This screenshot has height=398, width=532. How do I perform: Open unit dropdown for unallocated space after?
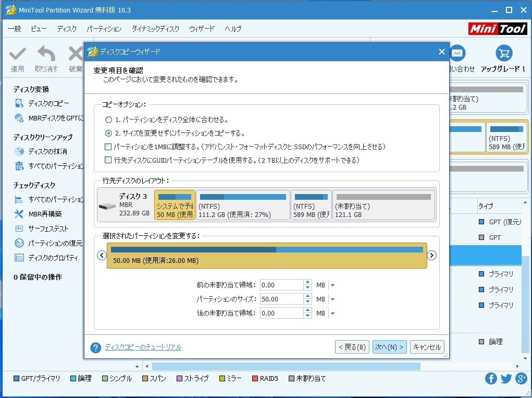[x=332, y=313]
